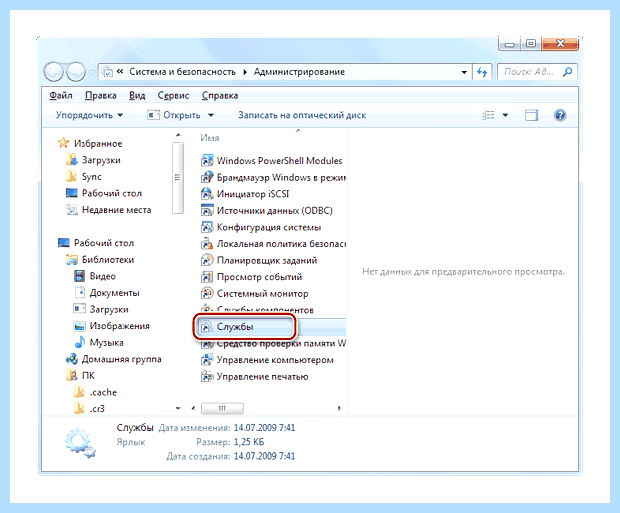Select the Системный монитор icon
The width and height of the screenshot is (620, 513).
pyautogui.click(x=207, y=293)
